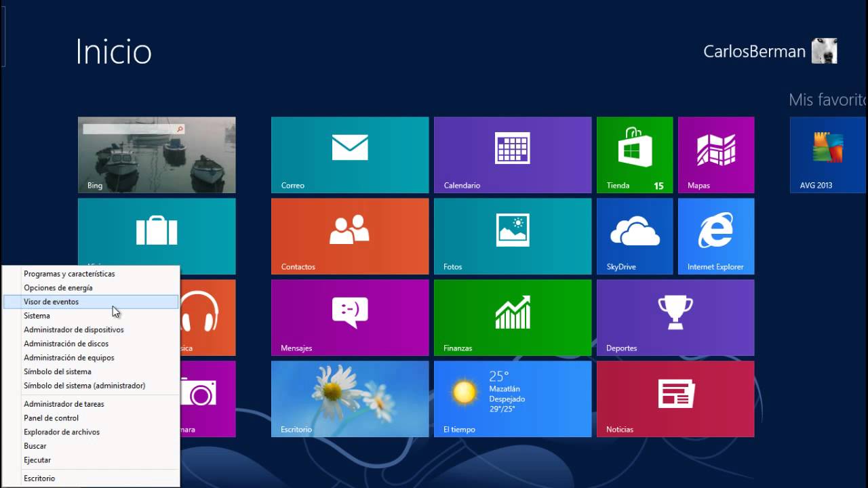The image size is (868, 488).
Task: Open the Bing boats tile
Action: click(157, 155)
